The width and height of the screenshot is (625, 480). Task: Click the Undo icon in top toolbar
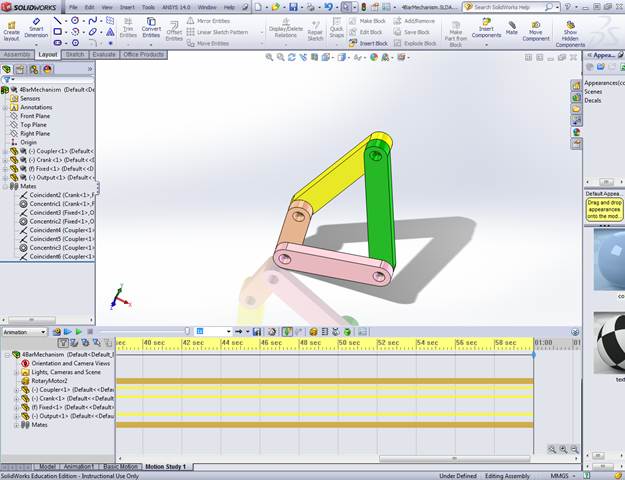pyautogui.click(x=328, y=7)
